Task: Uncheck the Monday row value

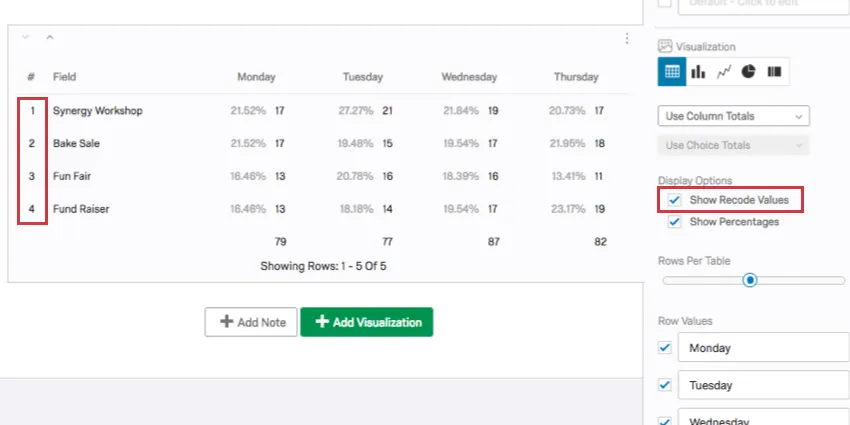Action: click(x=664, y=348)
